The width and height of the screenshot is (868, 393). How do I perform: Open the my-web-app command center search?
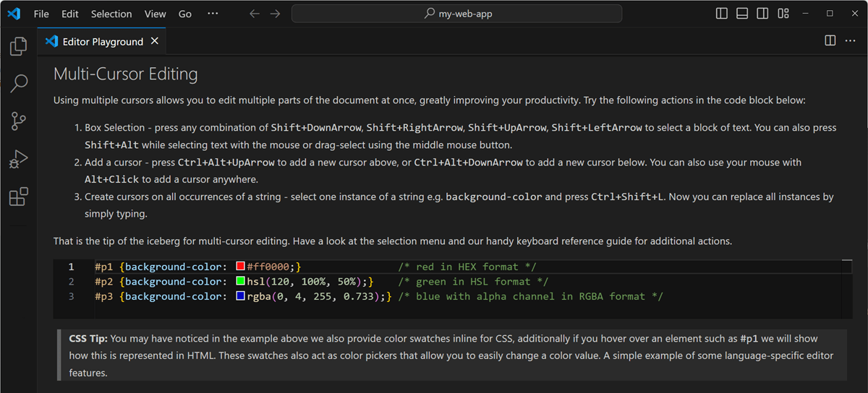tap(456, 14)
